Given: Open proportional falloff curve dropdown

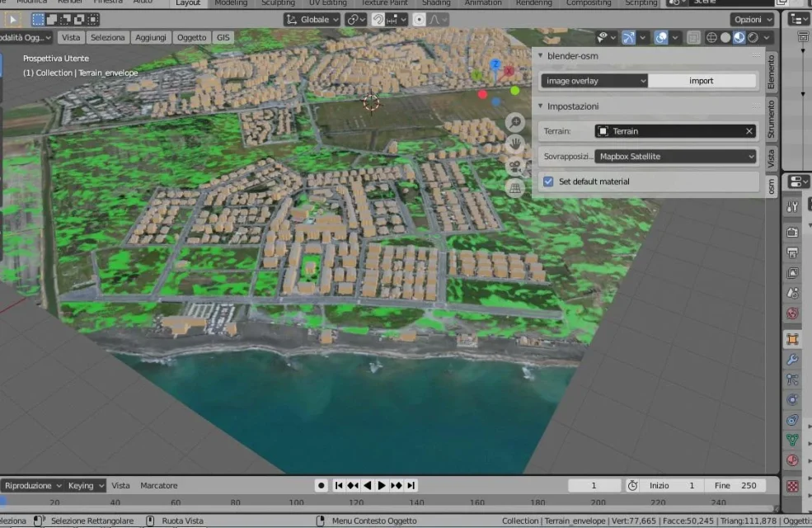Looking at the screenshot, I should click(438, 20).
